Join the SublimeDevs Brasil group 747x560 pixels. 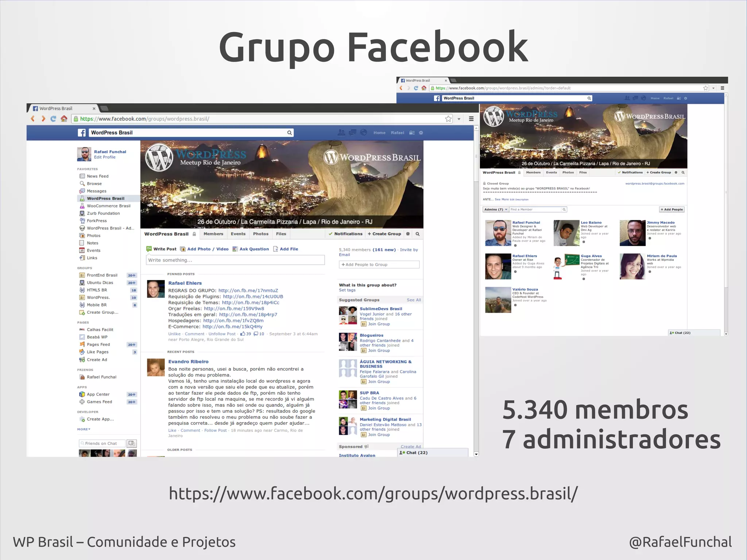pyautogui.click(x=375, y=324)
